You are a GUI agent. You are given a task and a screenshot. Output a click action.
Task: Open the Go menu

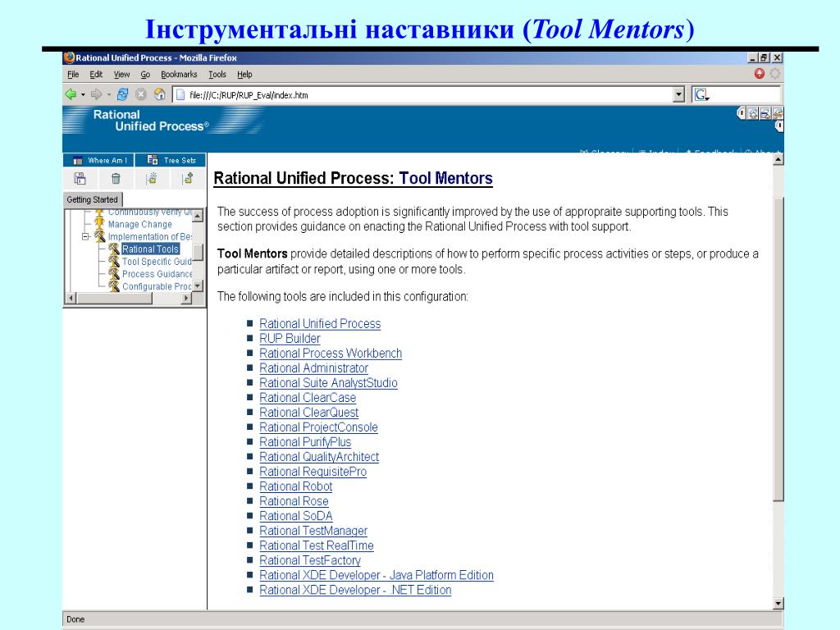click(145, 75)
